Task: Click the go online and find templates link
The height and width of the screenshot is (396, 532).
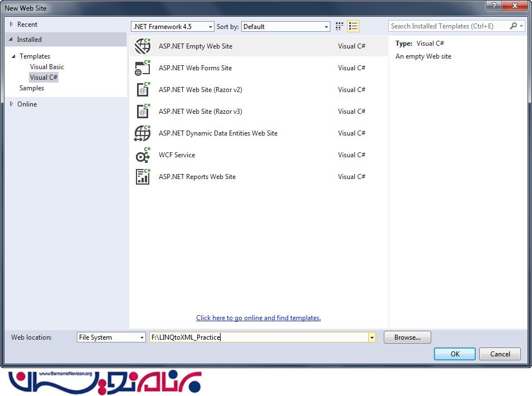Action: [258, 318]
